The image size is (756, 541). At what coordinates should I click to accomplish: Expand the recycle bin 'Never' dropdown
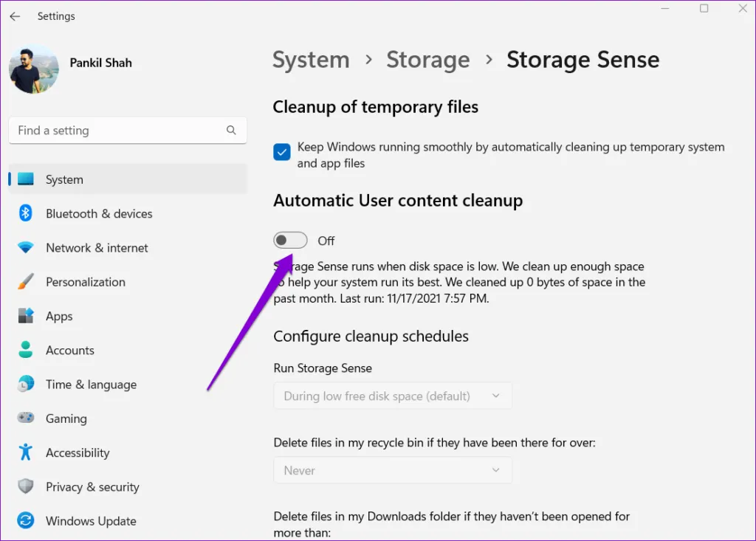pyautogui.click(x=392, y=470)
